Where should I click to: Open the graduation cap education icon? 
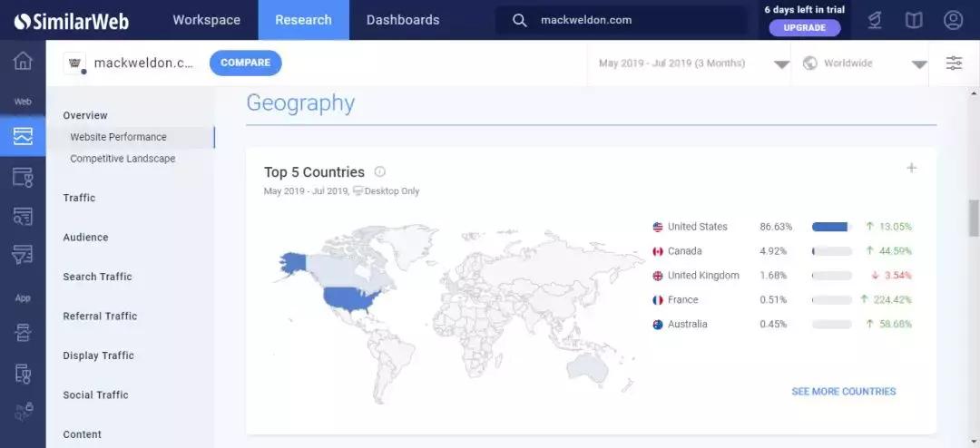click(x=875, y=21)
